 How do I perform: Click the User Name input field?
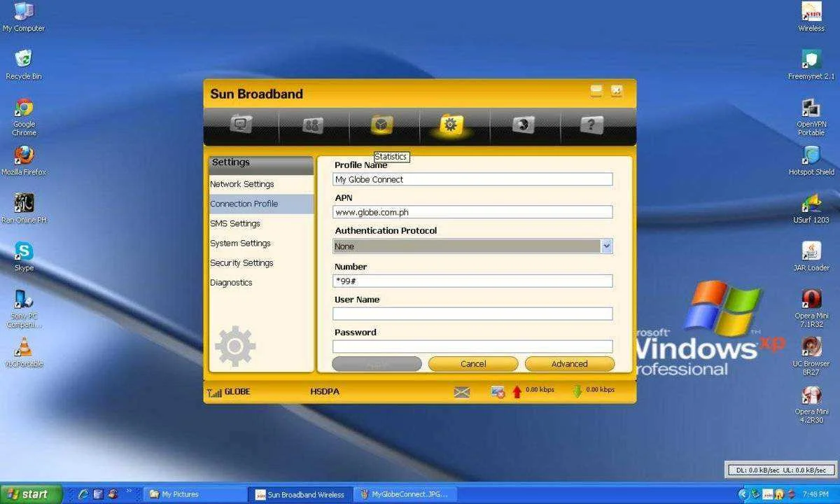click(x=472, y=314)
